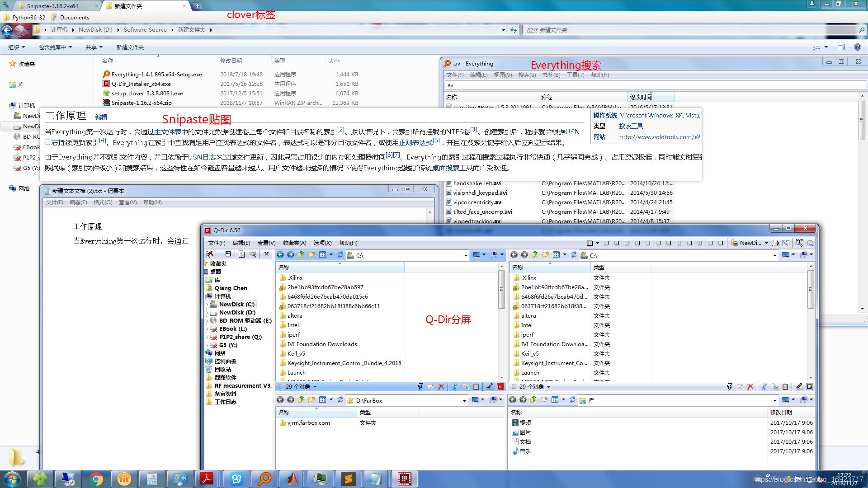Open Documents bookmark in Clover bar
Viewport: 868px width, 488px height.
tap(71, 18)
